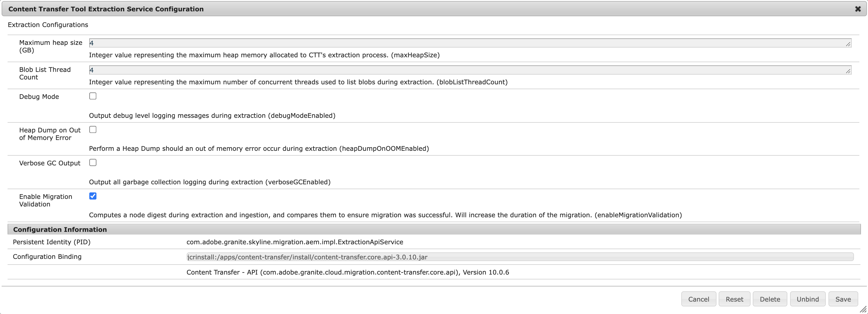Click Delete to remove configuration
Viewport: 868px width, 314px height.
(770, 299)
